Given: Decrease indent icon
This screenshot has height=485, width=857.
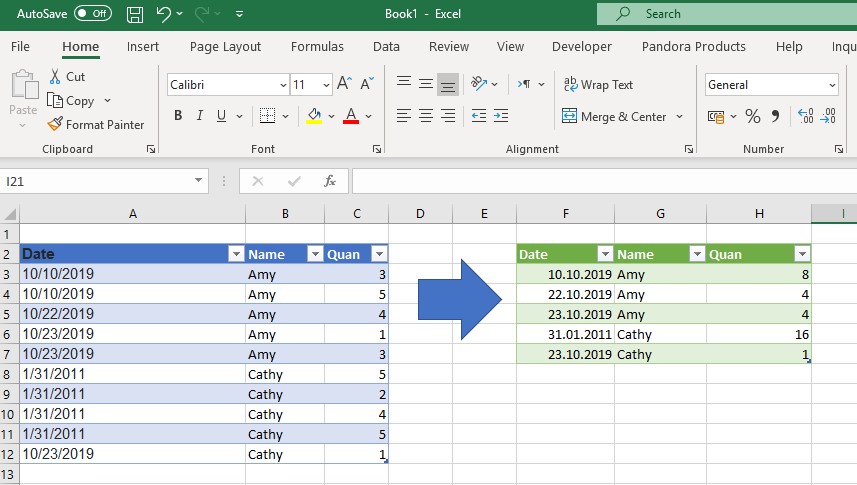Looking at the screenshot, I should point(479,115).
